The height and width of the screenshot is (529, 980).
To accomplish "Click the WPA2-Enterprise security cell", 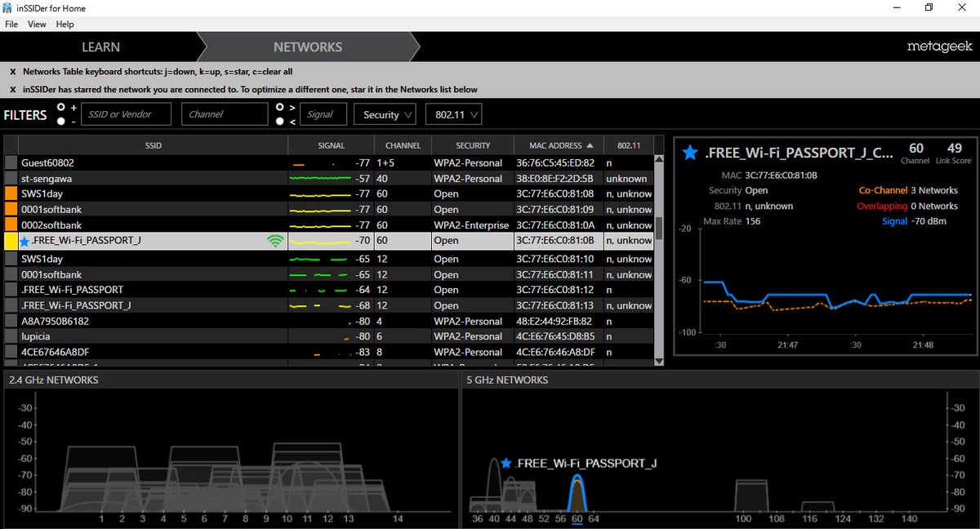I will tap(471, 225).
